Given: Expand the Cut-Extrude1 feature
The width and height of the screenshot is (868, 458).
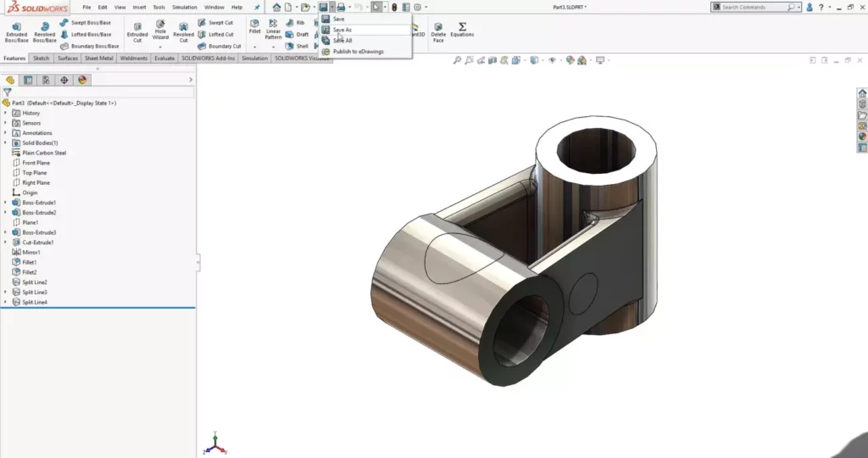Looking at the screenshot, I should 6,243.
